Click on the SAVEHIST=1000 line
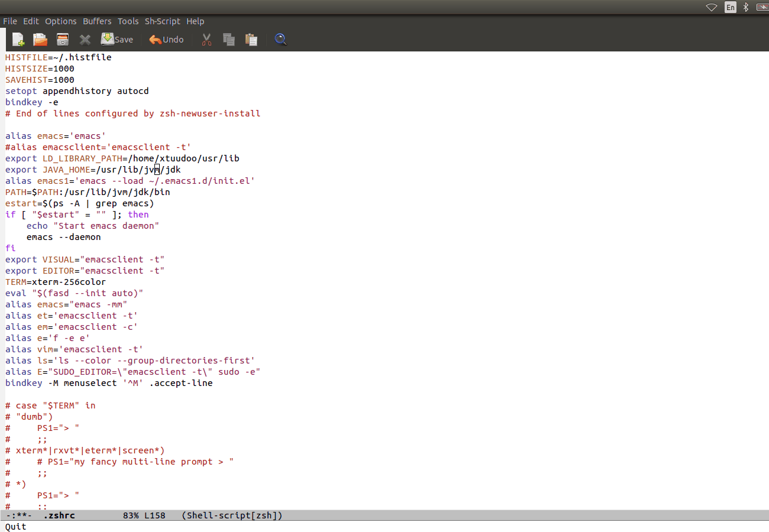The image size is (769, 532). tap(40, 80)
